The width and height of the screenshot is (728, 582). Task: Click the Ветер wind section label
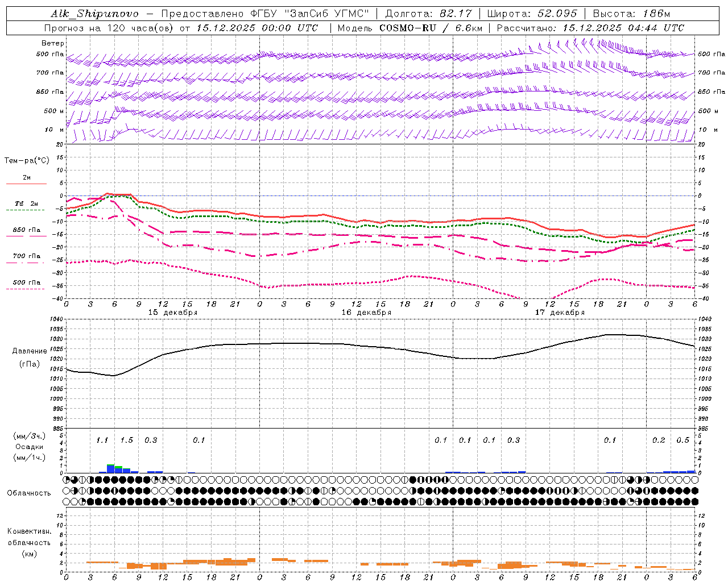pyautogui.click(x=53, y=43)
